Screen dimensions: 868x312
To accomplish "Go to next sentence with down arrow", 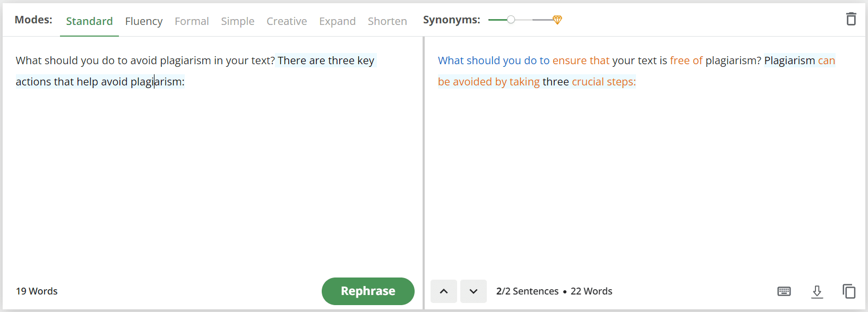I will pos(474,291).
